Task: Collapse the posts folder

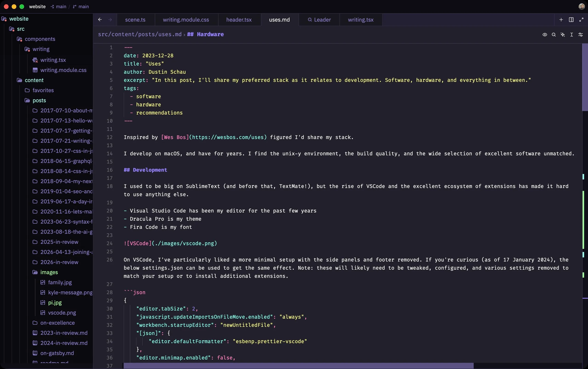Action: (x=35, y=101)
